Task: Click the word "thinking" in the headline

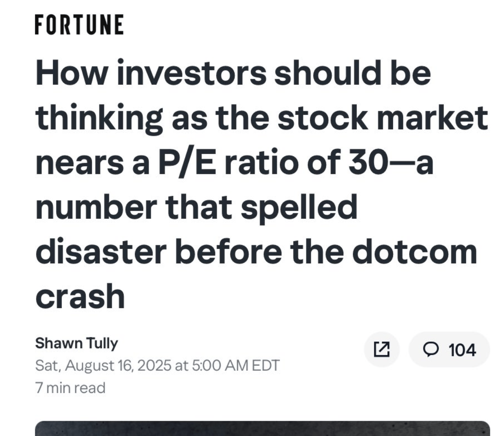Action: (x=99, y=119)
